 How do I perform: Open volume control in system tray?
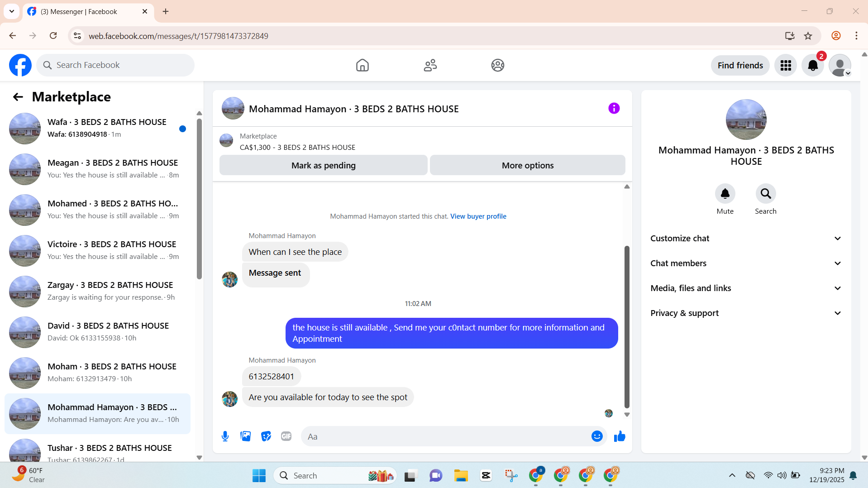[782, 475]
